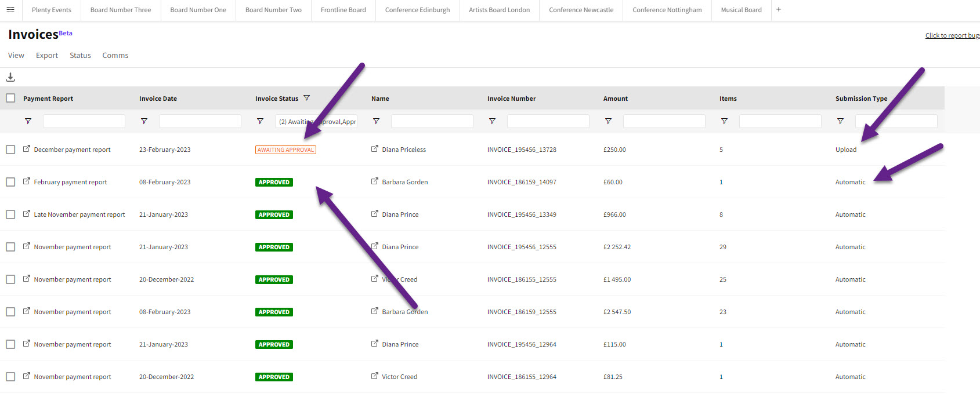Toggle the select-all checkbox in header
This screenshot has height=397, width=980.
click(10, 98)
